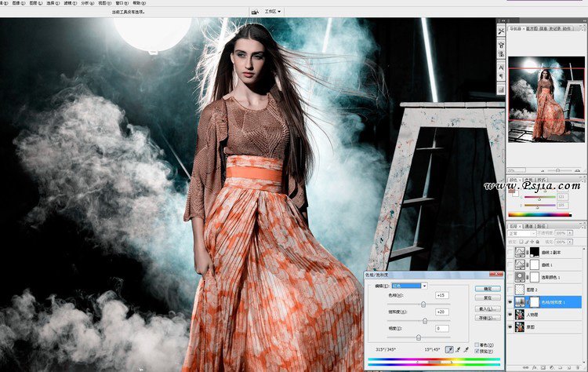
Task: Select the add-to-sample eyedropper
Action: point(460,348)
